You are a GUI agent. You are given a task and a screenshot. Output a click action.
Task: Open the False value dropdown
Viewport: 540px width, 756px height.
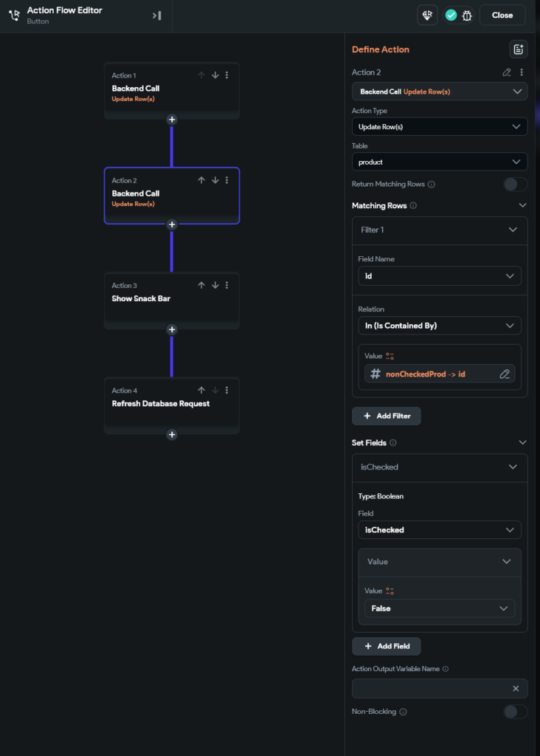click(440, 609)
